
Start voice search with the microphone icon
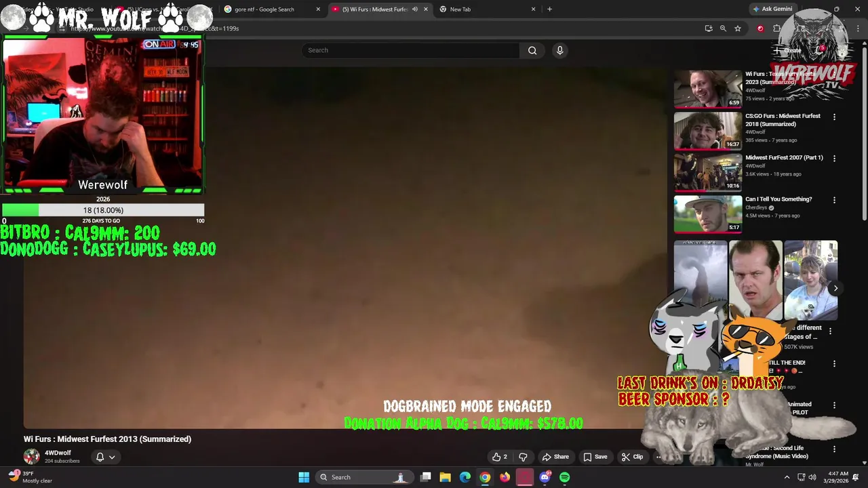click(559, 50)
